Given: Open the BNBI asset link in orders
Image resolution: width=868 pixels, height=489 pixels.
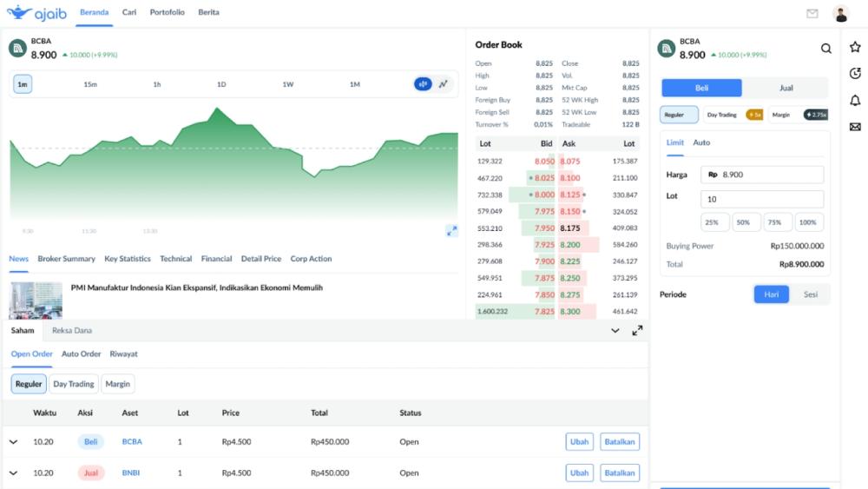Looking at the screenshot, I should [x=131, y=473].
